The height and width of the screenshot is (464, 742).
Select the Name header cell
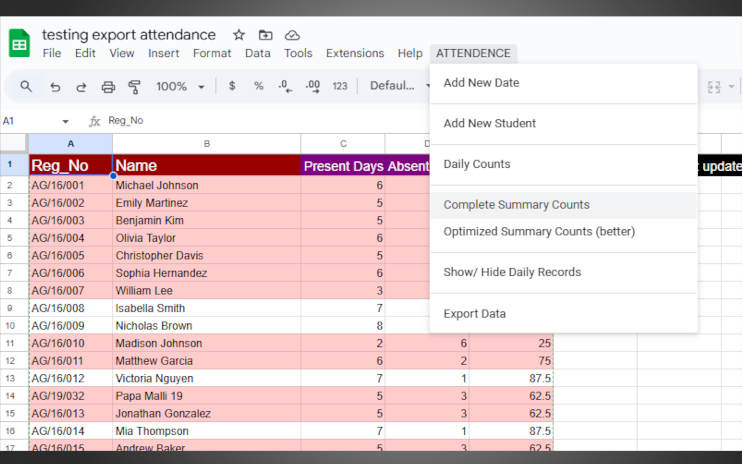click(x=206, y=166)
